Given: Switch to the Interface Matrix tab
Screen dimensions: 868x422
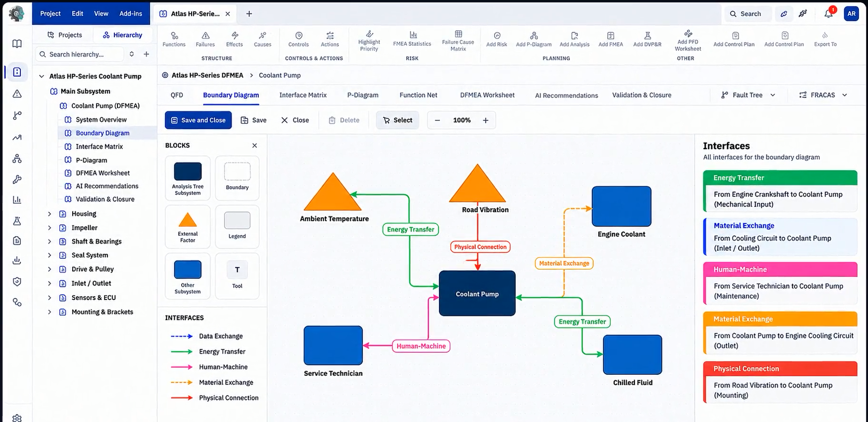Looking at the screenshot, I should click(303, 95).
